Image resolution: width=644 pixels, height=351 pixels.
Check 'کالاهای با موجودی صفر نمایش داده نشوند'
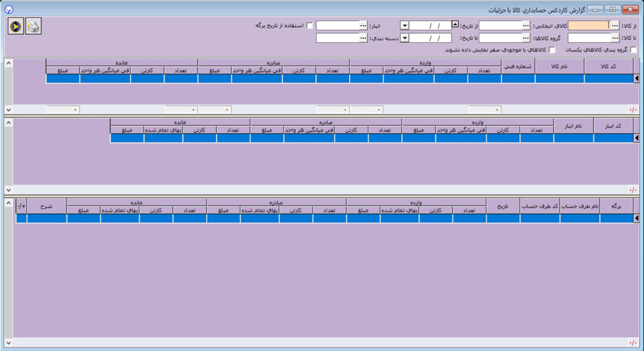[x=551, y=50]
